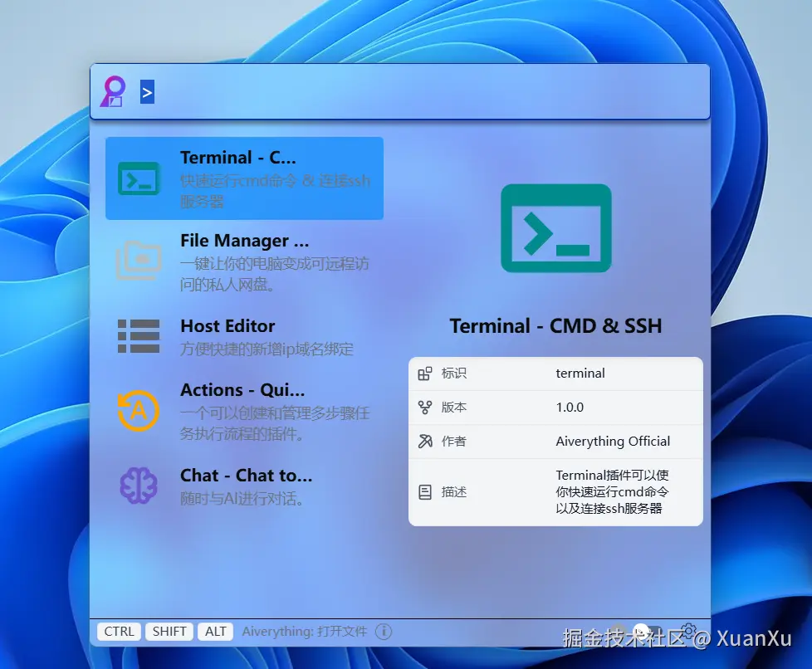
Task: Click the 作者 author icon
Action: (x=424, y=442)
